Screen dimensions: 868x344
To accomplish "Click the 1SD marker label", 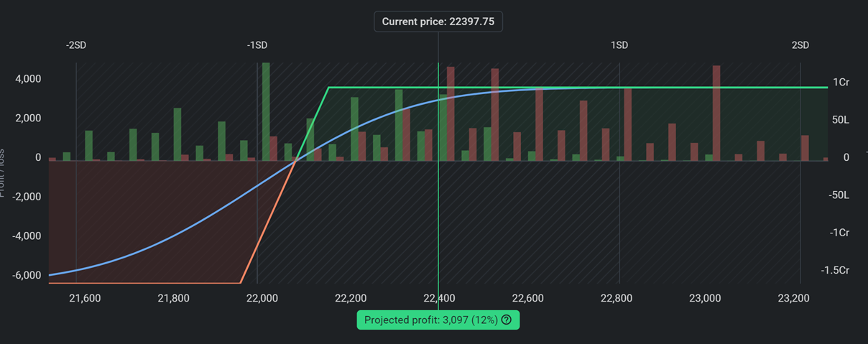I will pos(619,45).
